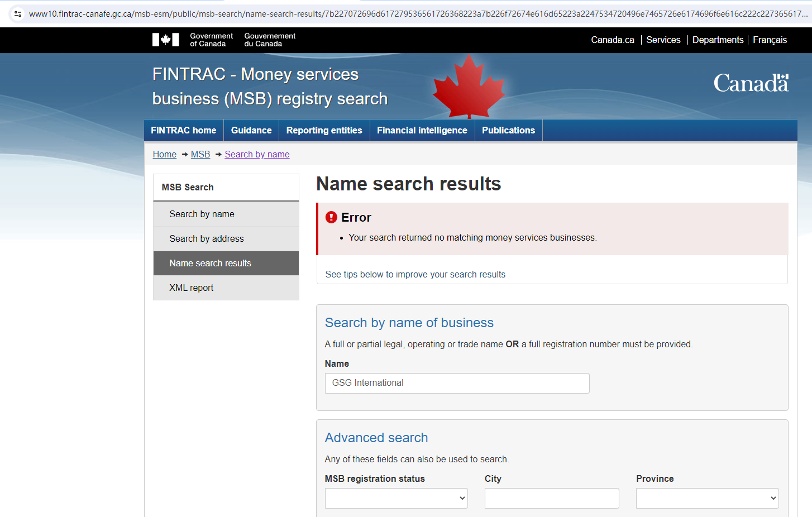Switch language via the Français link

coord(770,40)
